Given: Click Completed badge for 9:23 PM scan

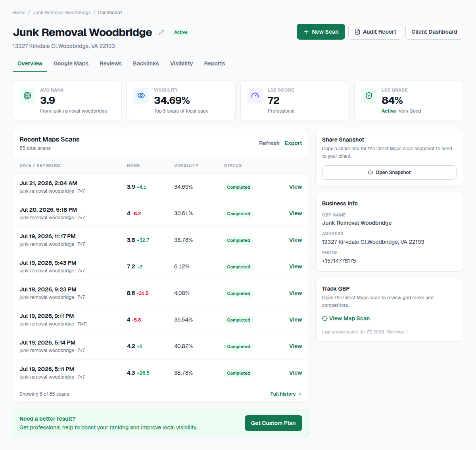Looking at the screenshot, I should coord(238,293).
